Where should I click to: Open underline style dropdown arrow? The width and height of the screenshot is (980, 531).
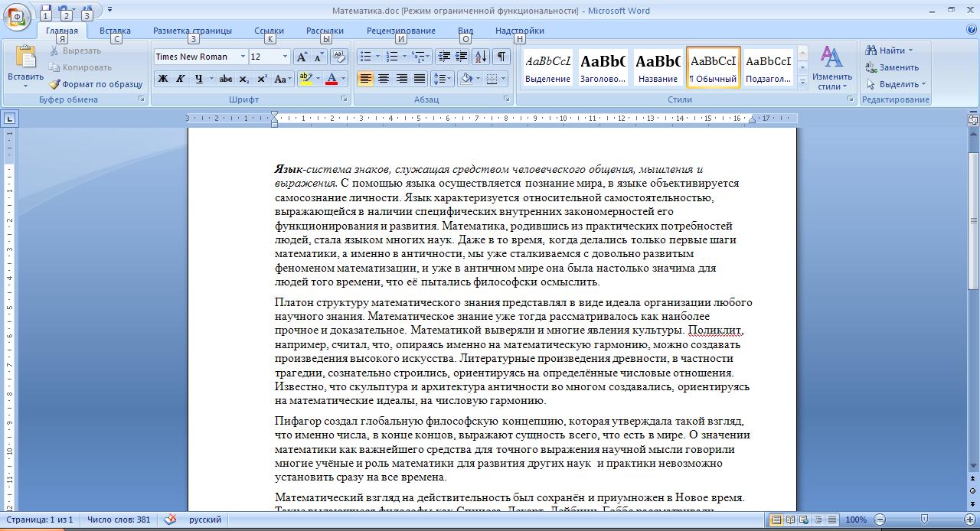[x=211, y=79]
